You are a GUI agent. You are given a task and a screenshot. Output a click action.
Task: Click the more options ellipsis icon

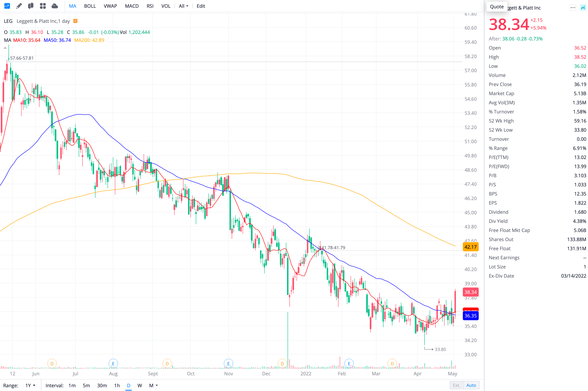tap(573, 8)
